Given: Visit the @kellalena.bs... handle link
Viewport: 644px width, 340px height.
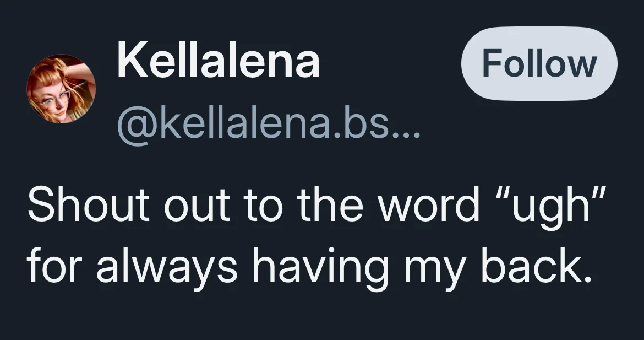Looking at the screenshot, I should 269,125.
